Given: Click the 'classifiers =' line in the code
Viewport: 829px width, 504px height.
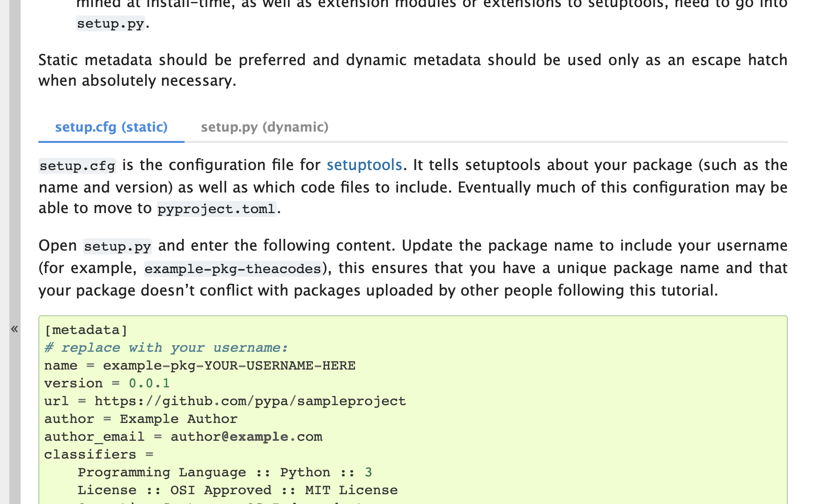Looking at the screenshot, I should click(x=99, y=454).
